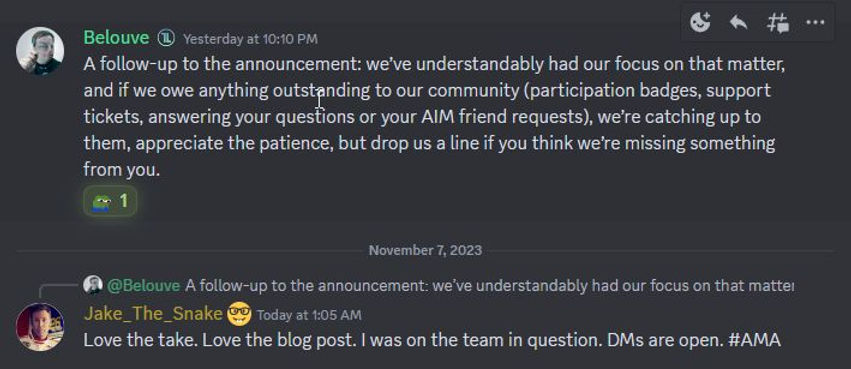Click the role badge next to Belouve
The height and width of the screenshot is (369, 851).
click(x=166, y=39)
